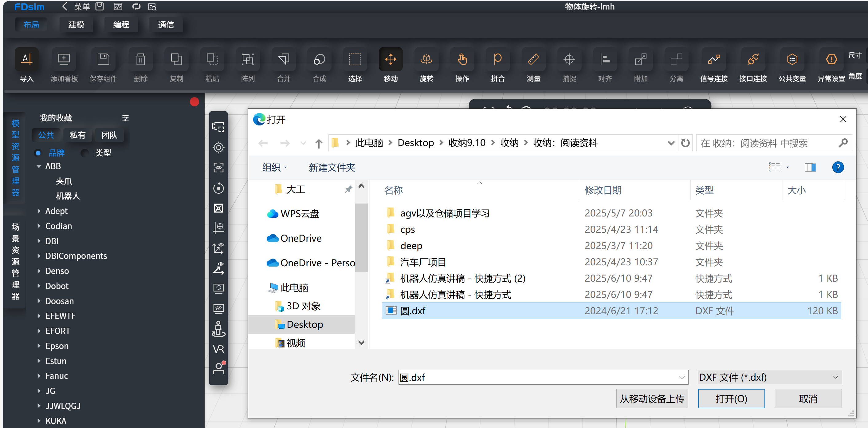Click the 拼合 snap-together tool icon

point(498,59)
